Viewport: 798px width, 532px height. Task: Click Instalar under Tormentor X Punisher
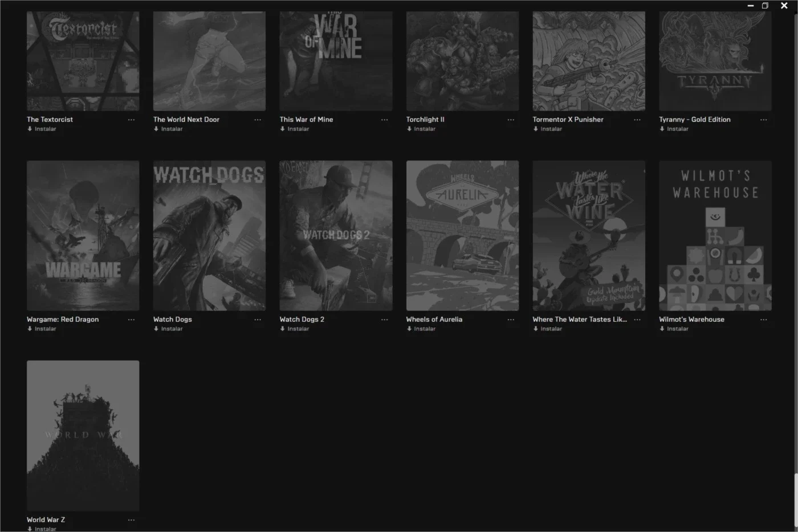[548, 129]
